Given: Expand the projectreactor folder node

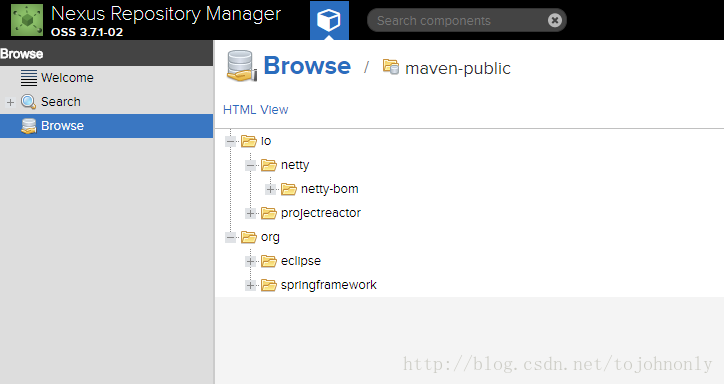Looking at the screenshot, I should click(251, 213).
